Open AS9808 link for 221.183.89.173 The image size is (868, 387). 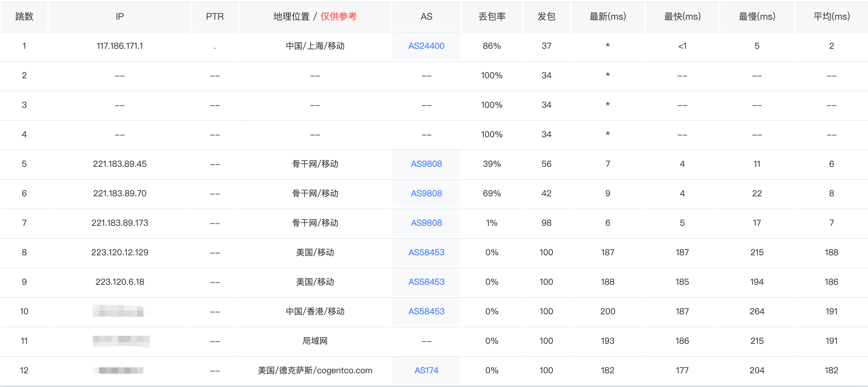coord(426,223)
